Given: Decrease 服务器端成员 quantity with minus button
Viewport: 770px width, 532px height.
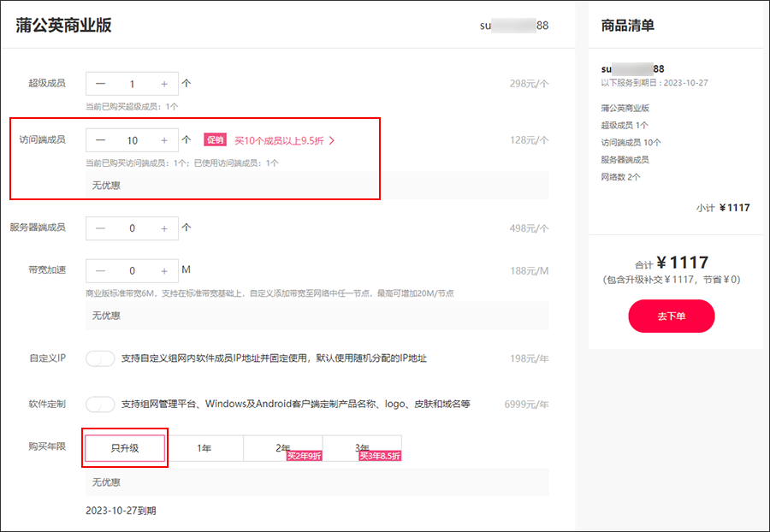Looking at the screenshot, I should click(x=100, y=228).
